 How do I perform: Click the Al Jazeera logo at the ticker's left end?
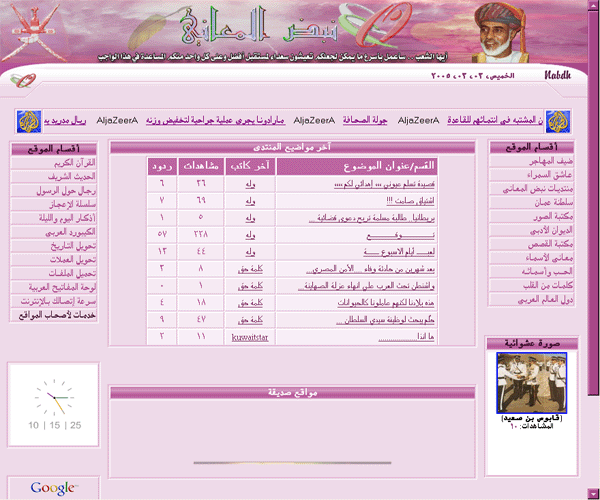pos(29,120)
